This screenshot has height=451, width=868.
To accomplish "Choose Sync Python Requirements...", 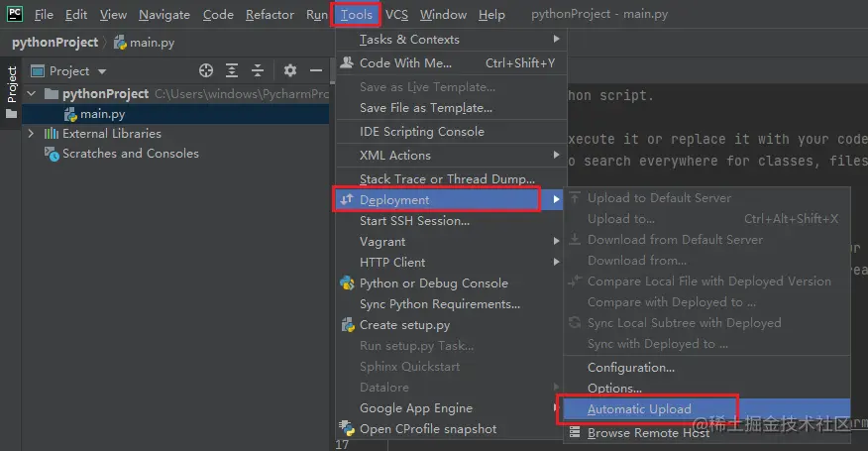I will click(451, 303).
